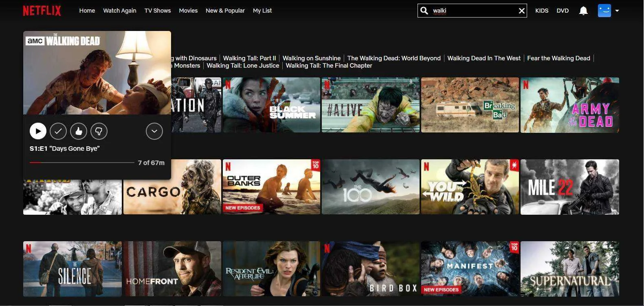The image size is (644, 306).
Task: Open Black Summer thumbnail
Action: [271, 105]
